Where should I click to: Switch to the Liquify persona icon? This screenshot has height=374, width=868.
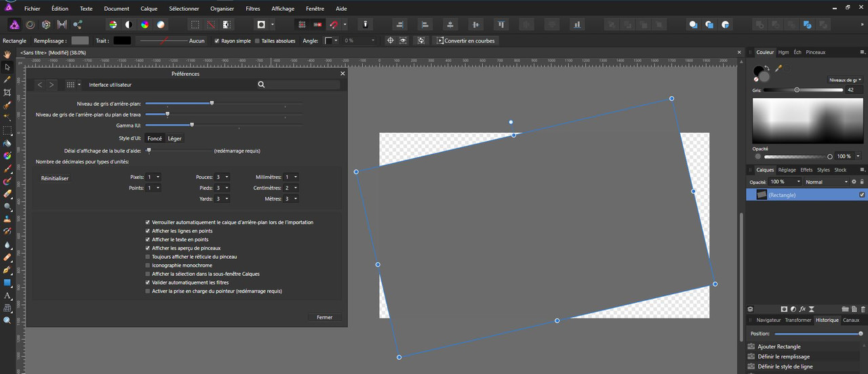tap(31, 24)
